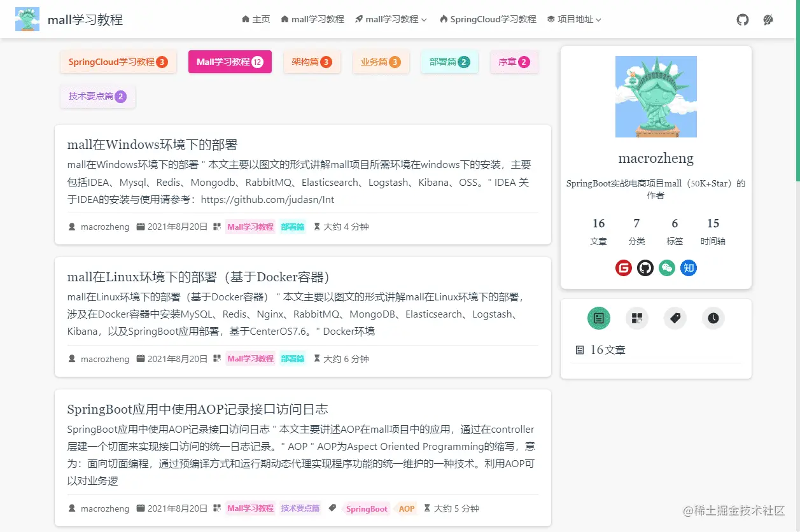Screen dimensions: 800x532
Task: Click the mall学习教程 site title
Action: coord(85,20)
